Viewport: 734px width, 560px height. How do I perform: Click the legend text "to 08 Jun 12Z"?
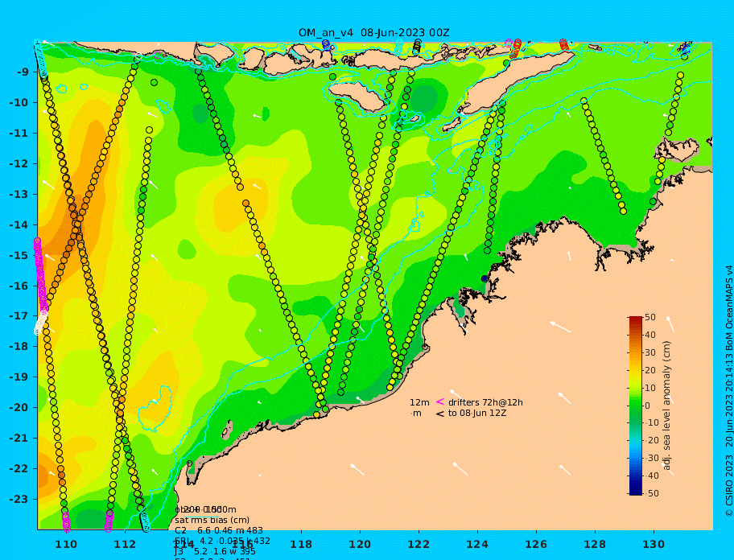tap(477, 413)
